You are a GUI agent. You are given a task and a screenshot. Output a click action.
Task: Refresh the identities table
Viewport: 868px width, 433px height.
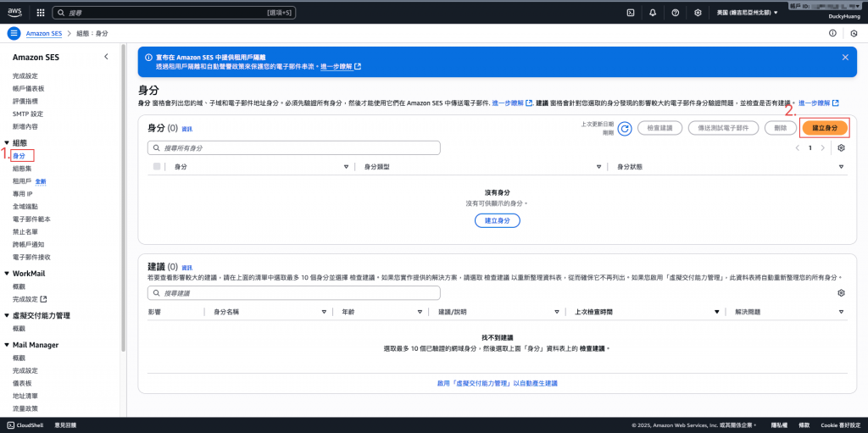[625, 129]
